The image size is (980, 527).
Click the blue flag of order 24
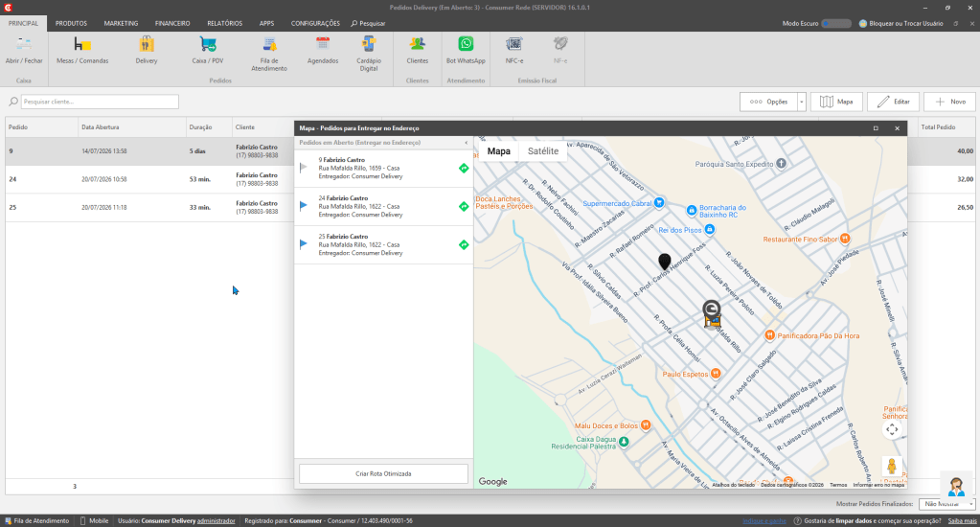pyautogui.click(x=304, y=206)
